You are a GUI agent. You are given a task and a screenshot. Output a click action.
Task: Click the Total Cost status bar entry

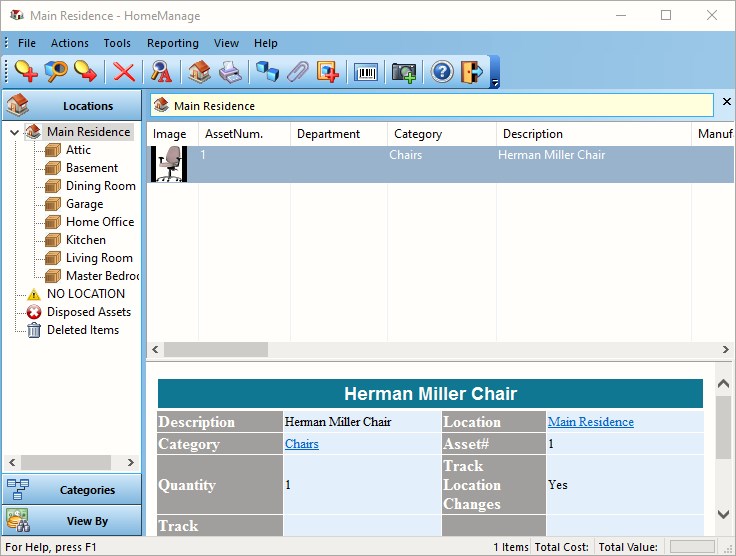coord(561,547)
